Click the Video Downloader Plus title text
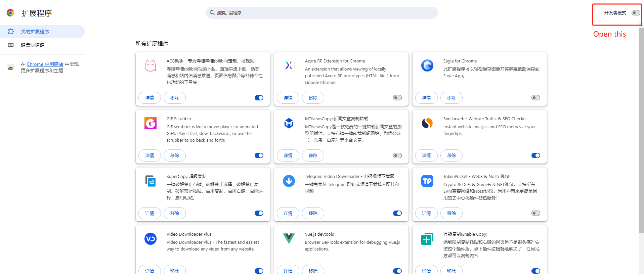Viewport: 644px width, 274px height. point(189,234)
